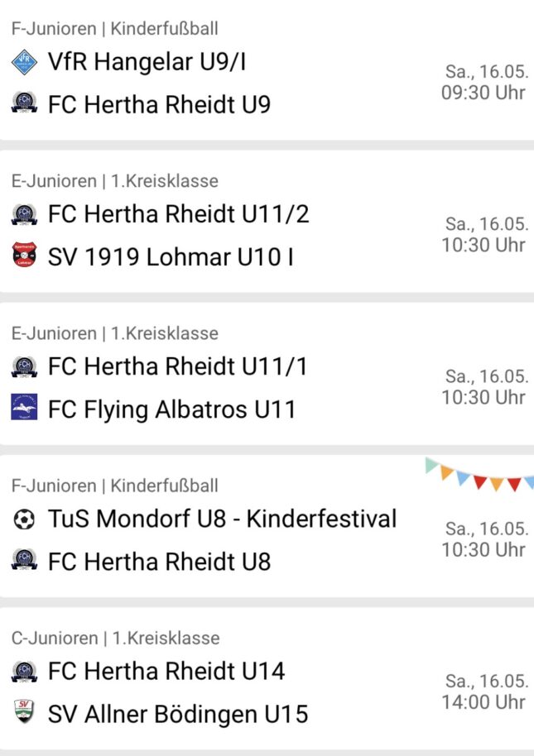Screen dimensions: 534x756
Task: Tap the soccer ball icon beside TuS Mondorf
Action: click(x=24, y=519)
